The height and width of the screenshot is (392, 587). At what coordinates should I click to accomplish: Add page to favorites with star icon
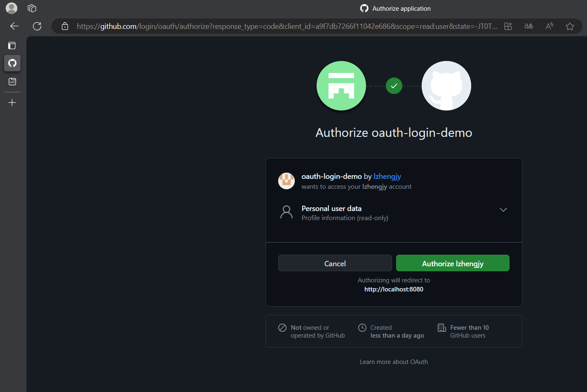tap(570, 26)
